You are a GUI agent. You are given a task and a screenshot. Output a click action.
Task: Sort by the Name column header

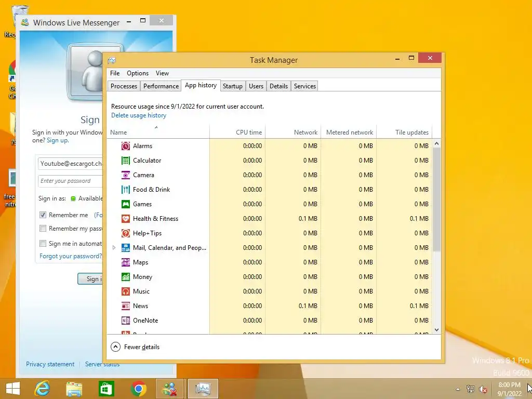(158, 132)
